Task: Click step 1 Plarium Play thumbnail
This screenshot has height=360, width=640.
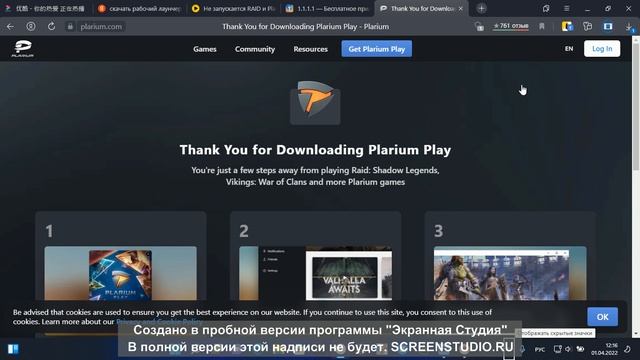Action: point(120,273)
